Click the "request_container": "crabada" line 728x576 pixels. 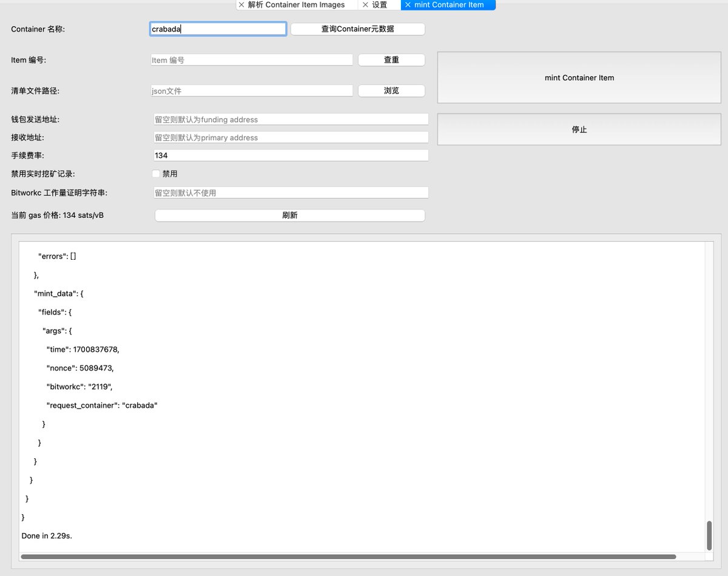(x=102, y=405)
